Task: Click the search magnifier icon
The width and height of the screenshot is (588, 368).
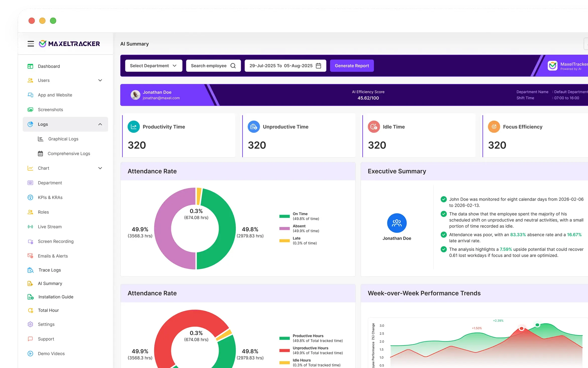Action: point(233,66)
